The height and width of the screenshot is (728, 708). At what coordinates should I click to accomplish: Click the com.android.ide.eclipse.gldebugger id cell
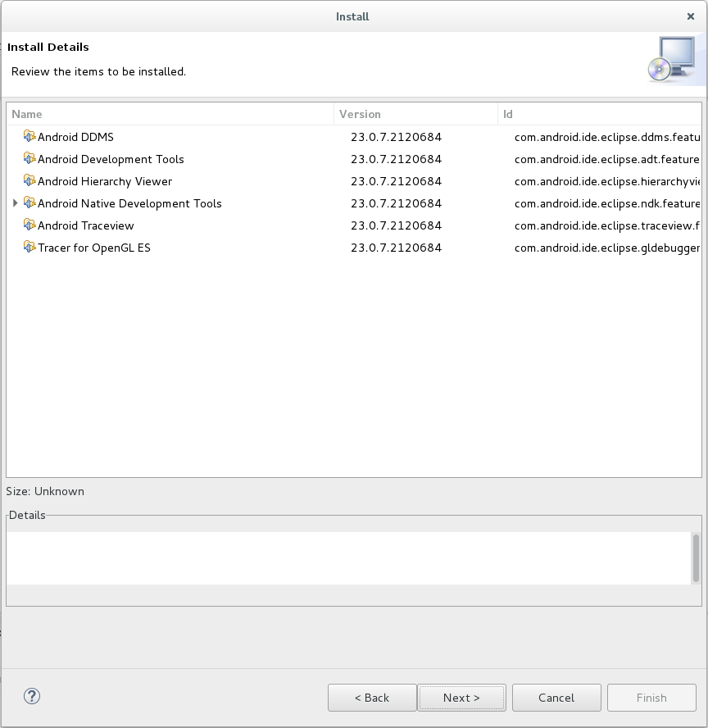pos(607,248)
